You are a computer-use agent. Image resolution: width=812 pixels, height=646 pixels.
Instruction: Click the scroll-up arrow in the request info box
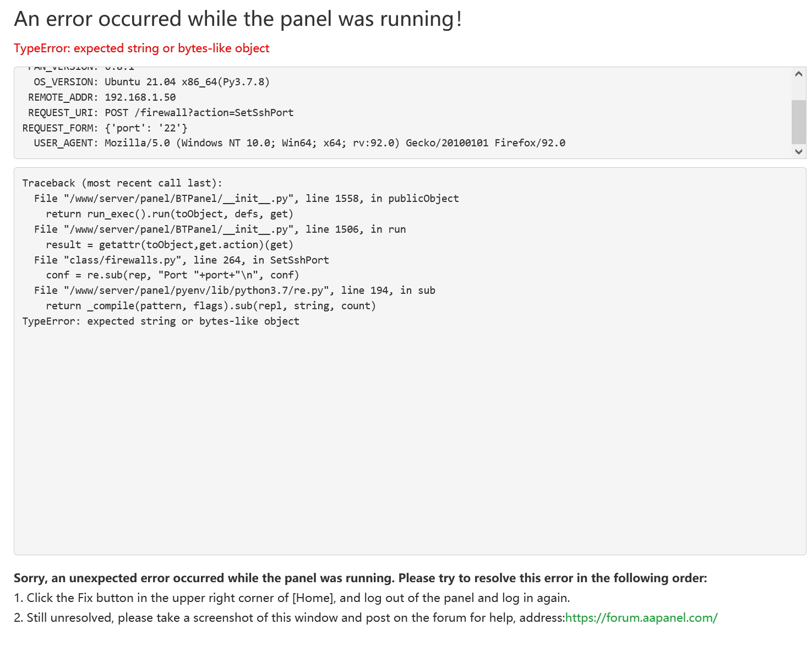[x=799, y=74]
